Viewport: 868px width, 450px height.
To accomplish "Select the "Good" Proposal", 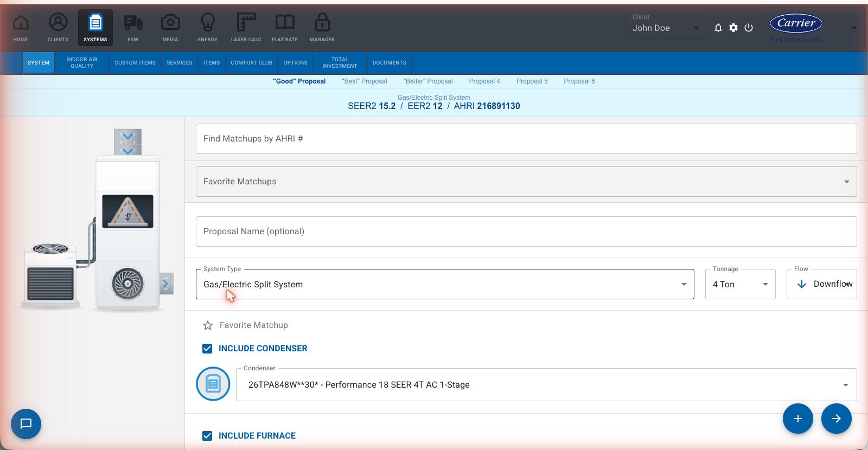I will point(299,81).
